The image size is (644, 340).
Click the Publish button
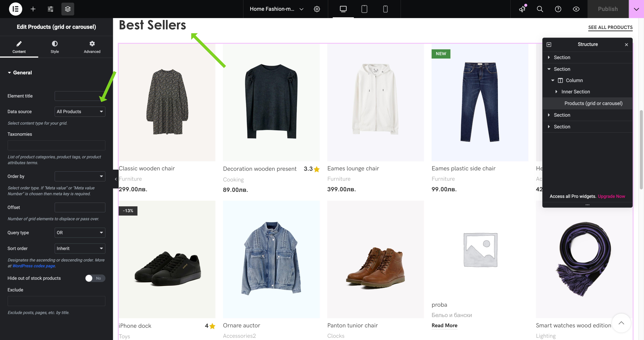[x=608, y=9]
